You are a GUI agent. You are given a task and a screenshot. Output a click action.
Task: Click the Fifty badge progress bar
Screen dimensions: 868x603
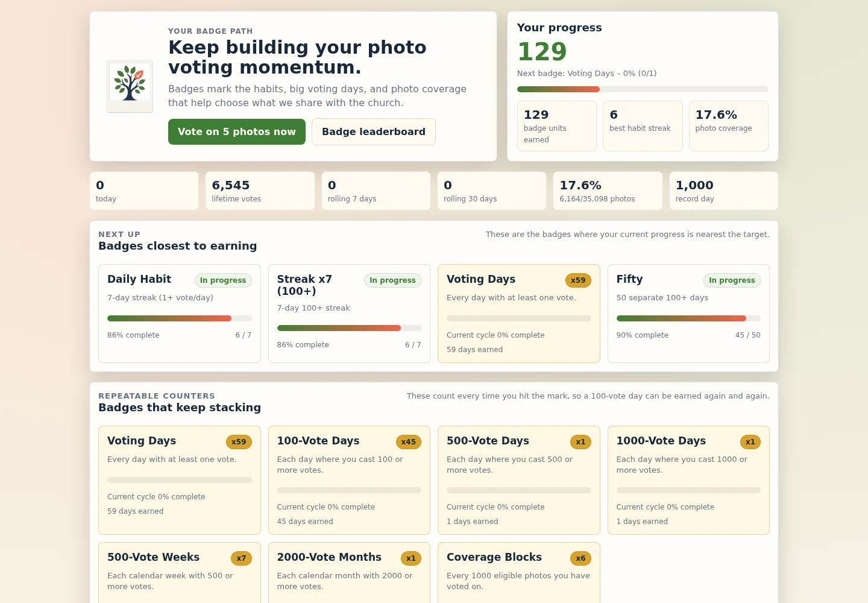click(x=688, y=318)
